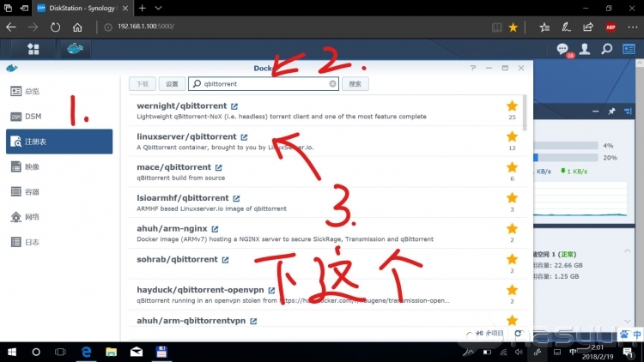The height and width of the screenshot is (362, 644).
Task: Click the browser refresh button
Action: tap(55, 27)
